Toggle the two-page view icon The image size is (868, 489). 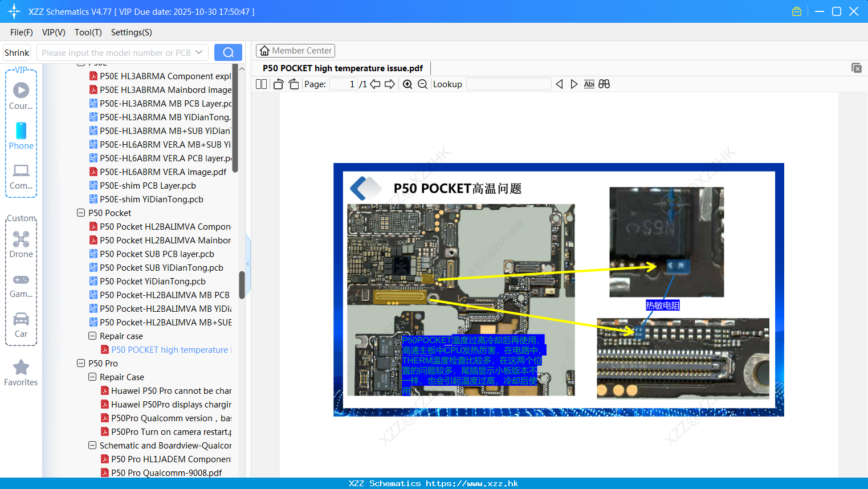262,84
